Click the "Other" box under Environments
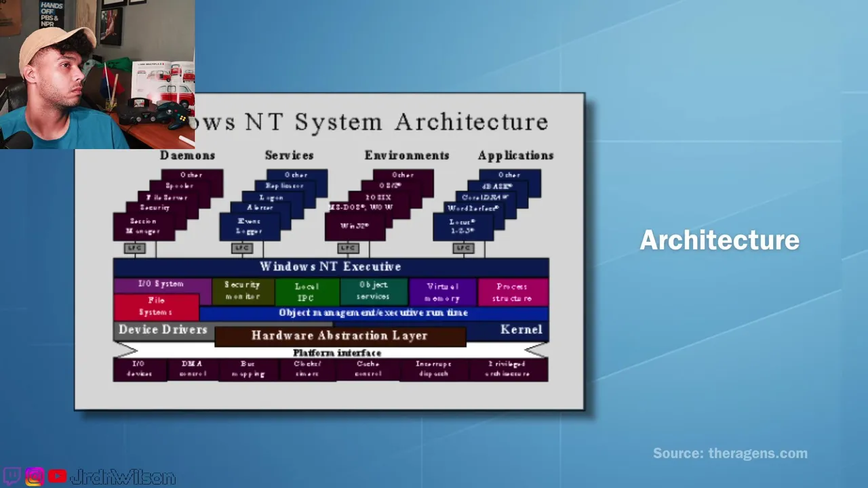 click(403, 175)
